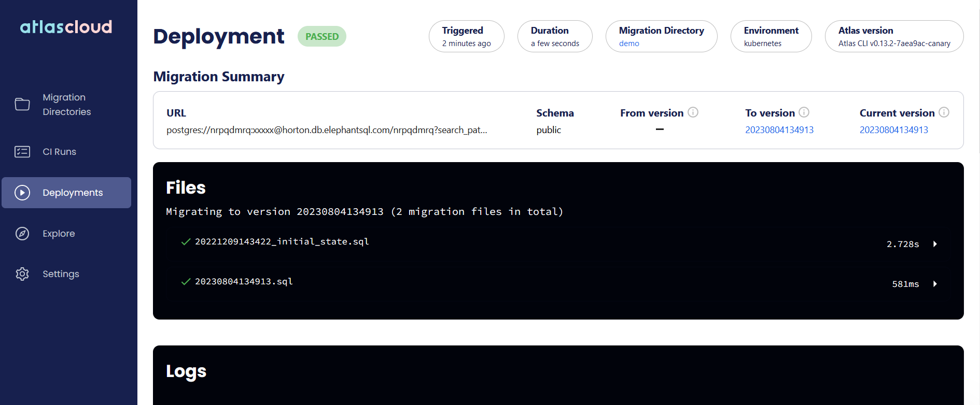Expand the 20230804134913.sql file arrow
980x405 pixels.
935,284
